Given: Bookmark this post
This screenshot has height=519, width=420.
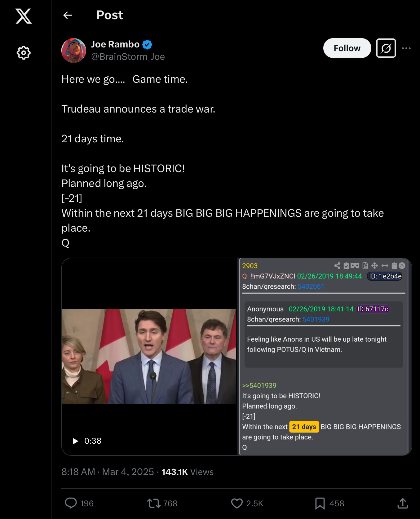Looking at the screenshot, I should coord(320,503).
